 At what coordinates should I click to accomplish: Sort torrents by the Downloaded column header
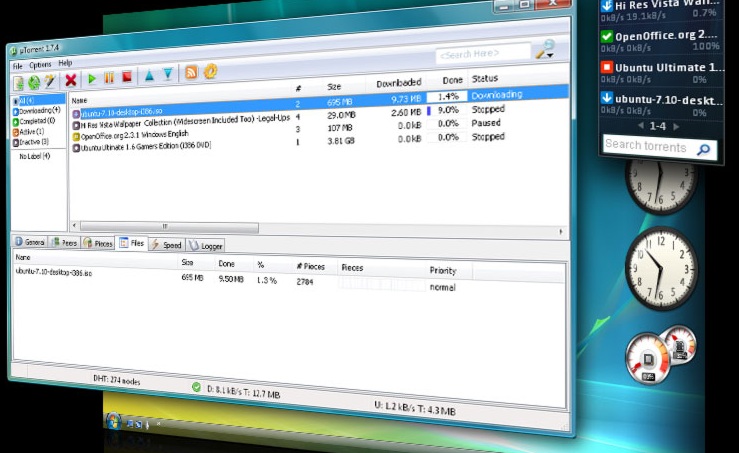[399, 83]
